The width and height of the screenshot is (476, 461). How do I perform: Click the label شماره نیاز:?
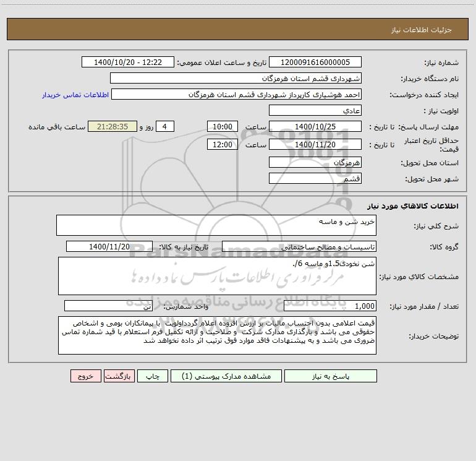click(441, 63)
